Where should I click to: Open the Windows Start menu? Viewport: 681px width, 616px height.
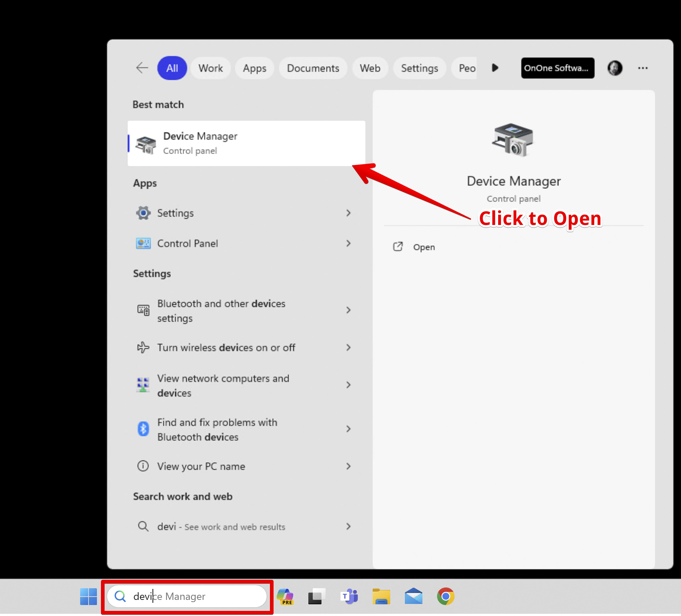coord(89,596)
